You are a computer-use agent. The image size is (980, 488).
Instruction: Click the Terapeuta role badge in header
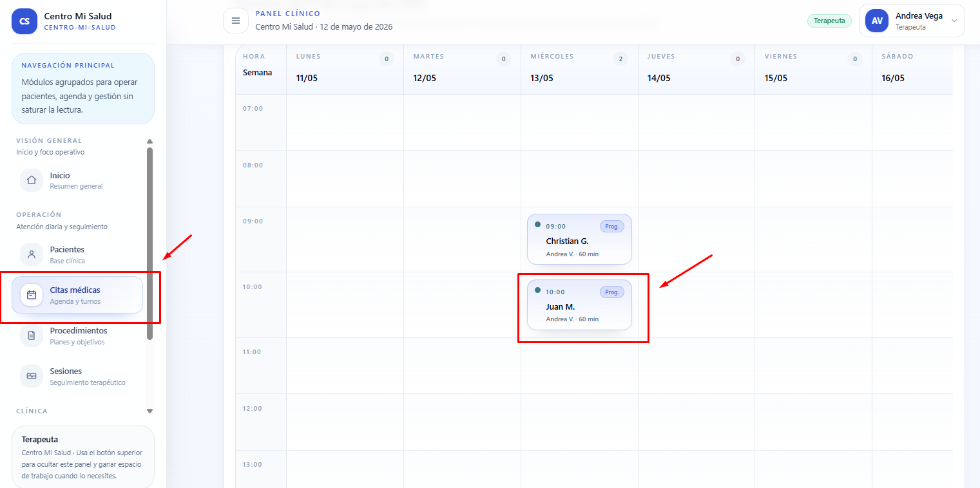(x=829, y=21)
